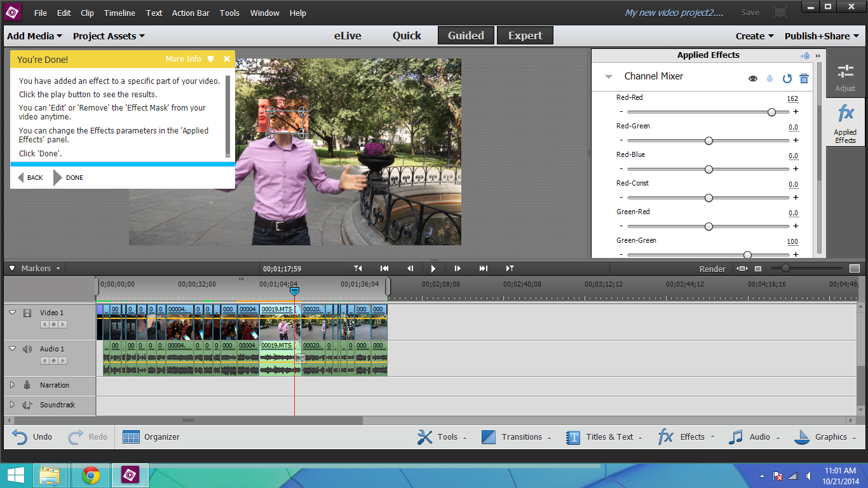This screenshot has height=488, width=868.
Task: Switch to the Expert tab
Action: coord(525,36)
